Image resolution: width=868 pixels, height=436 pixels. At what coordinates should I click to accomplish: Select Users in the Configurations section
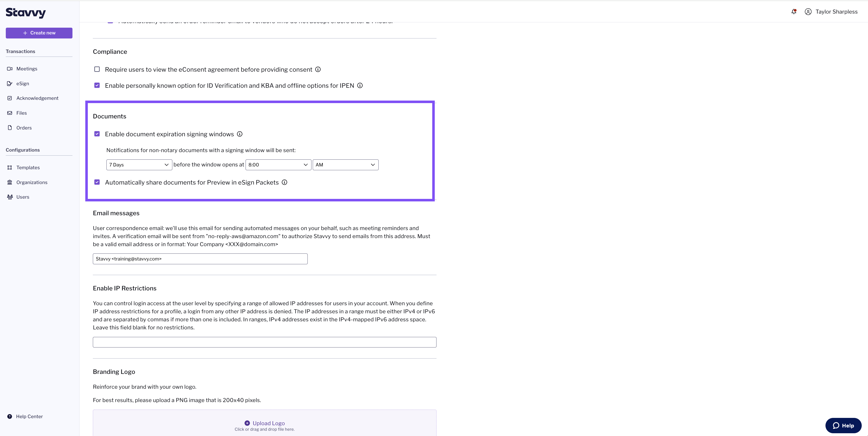click(23, 197)
